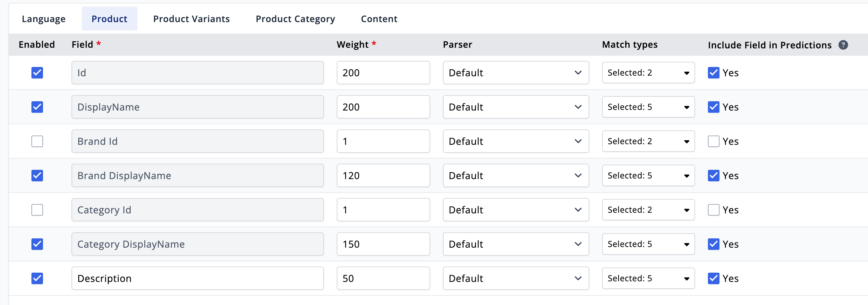868x305 pixels.
Task: Focus the Weight input for Category DisplayName
Action: coord(383,244)
